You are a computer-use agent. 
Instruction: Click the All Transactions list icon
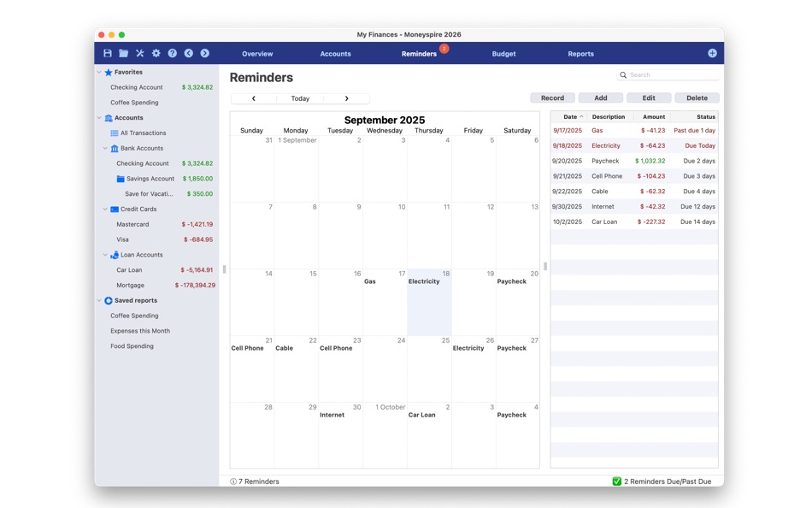coord(115,133)
